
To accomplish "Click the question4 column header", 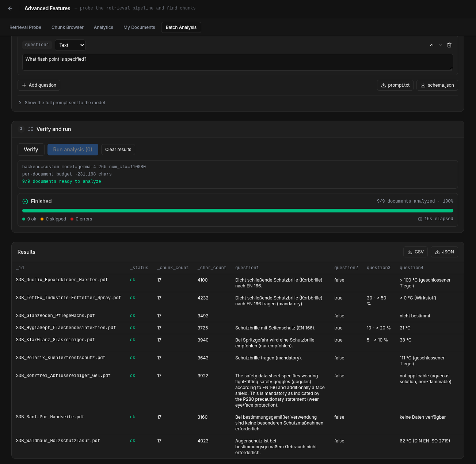I will point(412,268).
